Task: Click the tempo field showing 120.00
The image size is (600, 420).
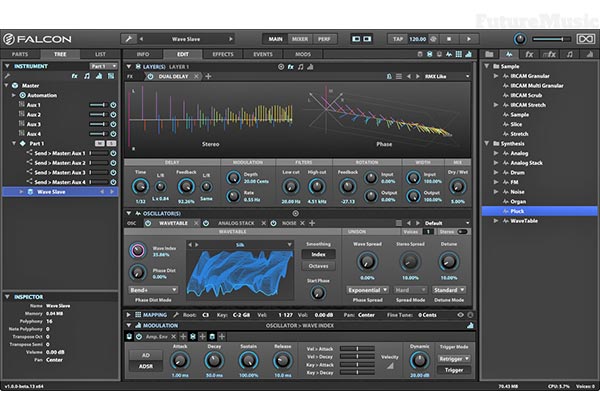Action: point(417,39)
